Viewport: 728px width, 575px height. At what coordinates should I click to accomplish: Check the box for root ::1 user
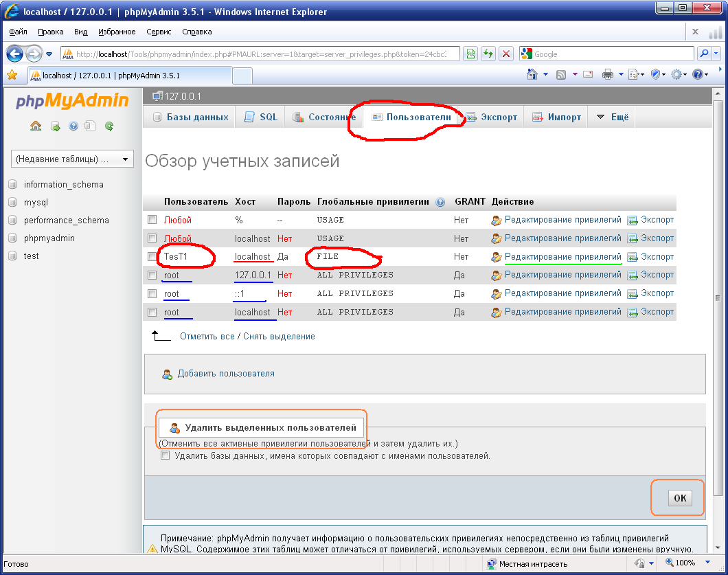152,293
